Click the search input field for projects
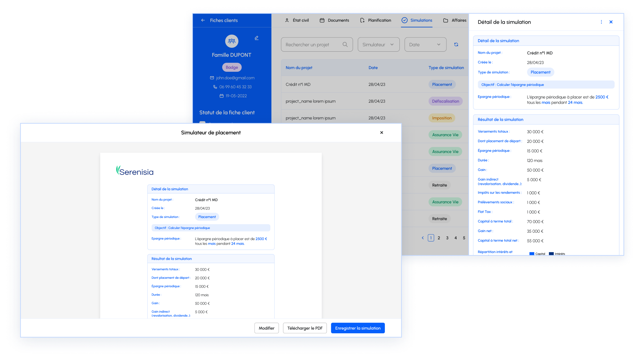The width and height of the screenshot is (644, 362). click(316, 44)
